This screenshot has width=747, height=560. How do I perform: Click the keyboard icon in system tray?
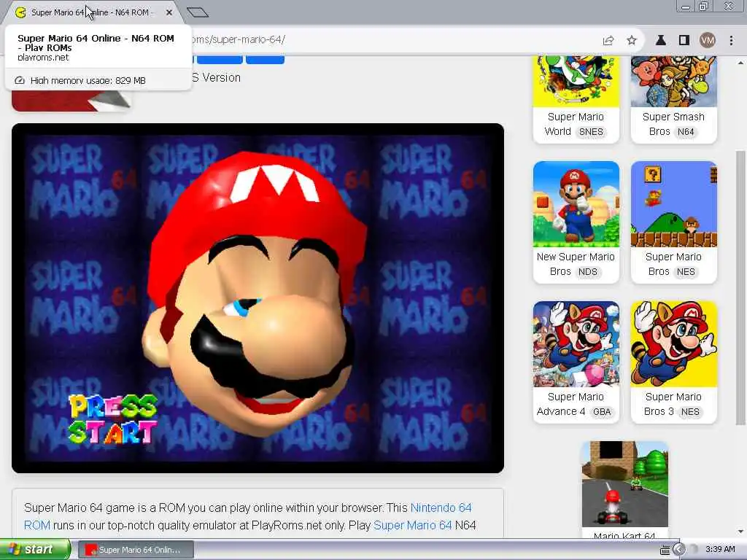[x=665, y=550]
